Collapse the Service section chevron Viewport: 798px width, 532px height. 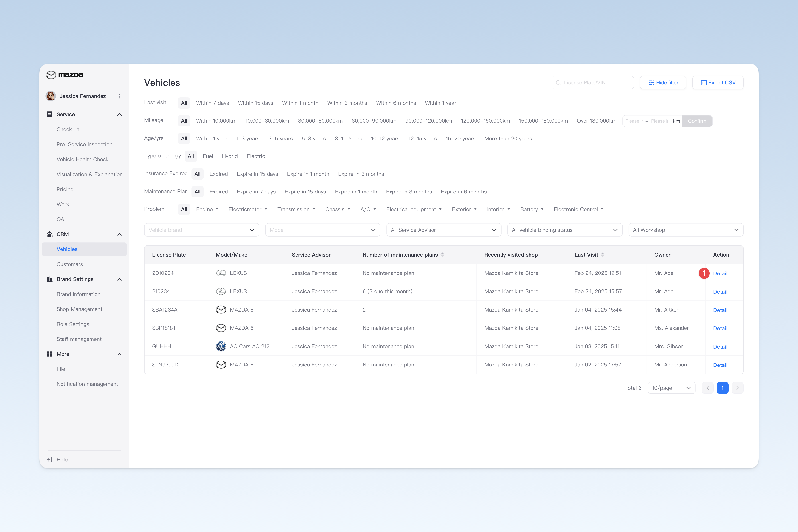pos(119,115)
